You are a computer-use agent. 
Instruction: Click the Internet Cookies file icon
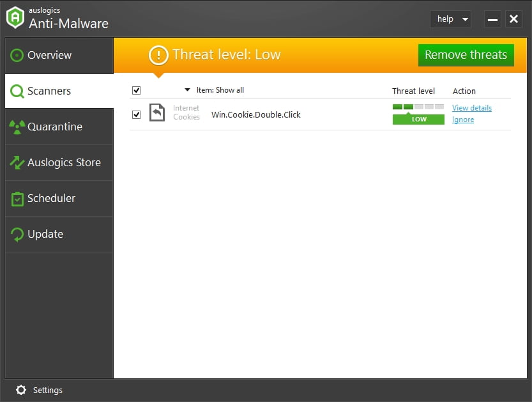[157, 112]
